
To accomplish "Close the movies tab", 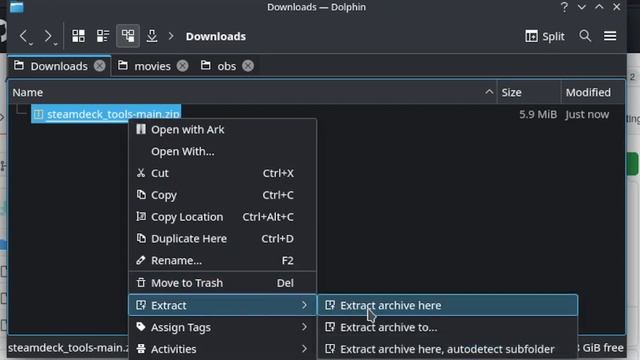I will tap(182, 66).
